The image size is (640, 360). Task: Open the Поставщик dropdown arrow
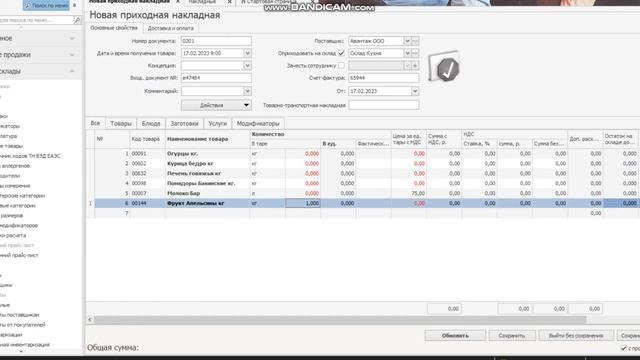(x=407, y=41)
